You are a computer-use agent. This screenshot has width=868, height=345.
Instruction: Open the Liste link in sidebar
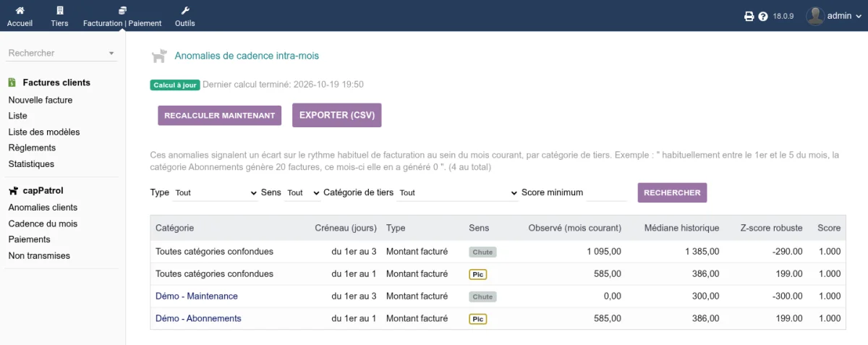[x=18, y=116]
